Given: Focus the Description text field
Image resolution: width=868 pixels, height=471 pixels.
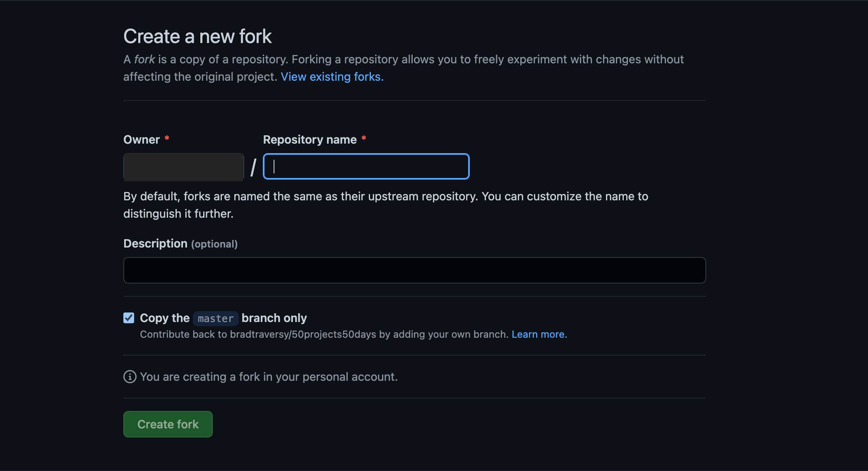Looking at the screenshot, I should (414, 270).
